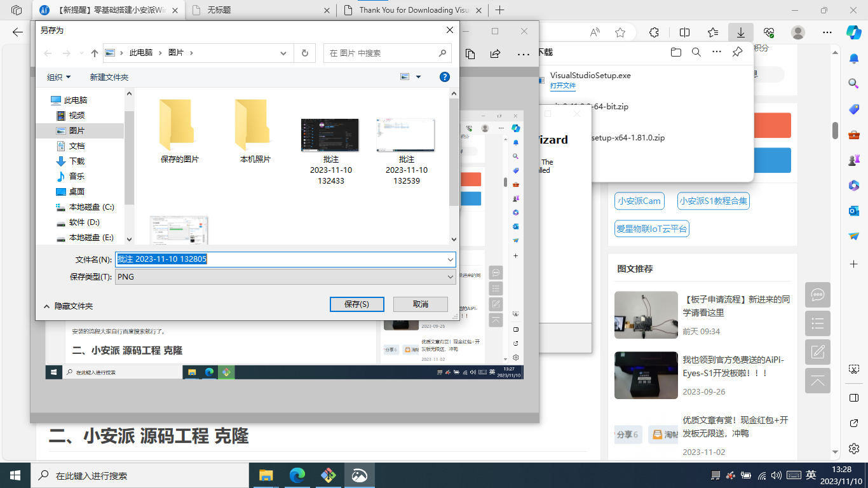
Task: Toggle Edge sidebar visibility icon
Action: [854, 397]
